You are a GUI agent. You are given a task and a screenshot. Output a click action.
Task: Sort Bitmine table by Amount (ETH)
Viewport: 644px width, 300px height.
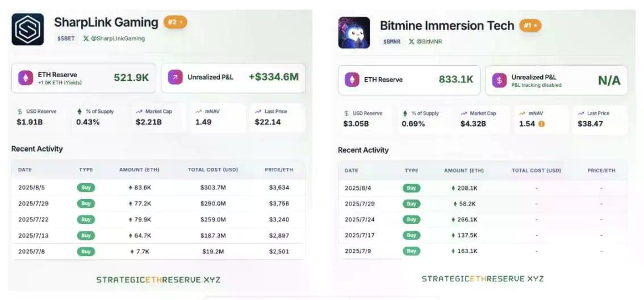(463, 170)
